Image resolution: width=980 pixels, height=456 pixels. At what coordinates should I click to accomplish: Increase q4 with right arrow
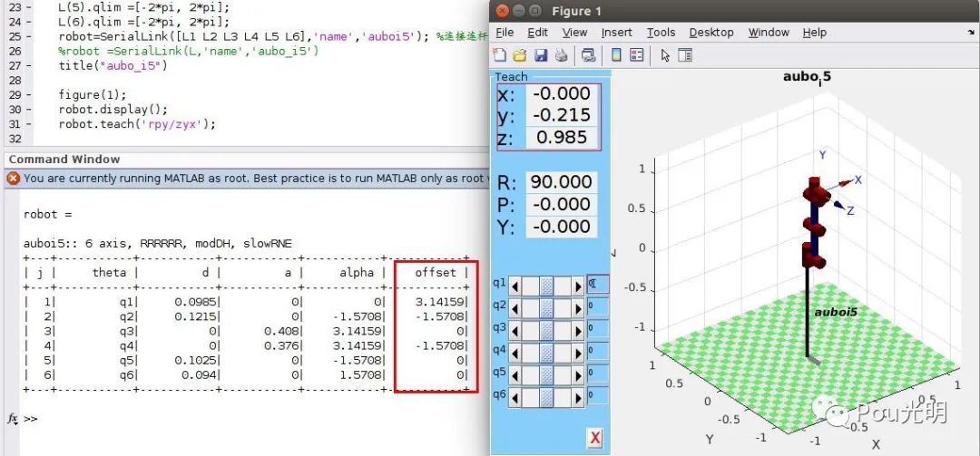(x=577, y=352)
